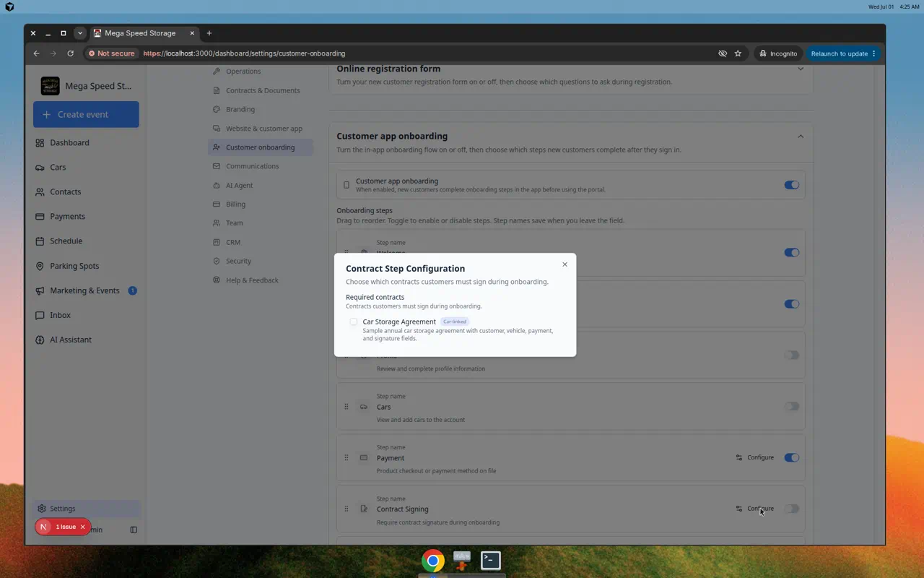This screenshot has width=924, height=578.
Task: Open the Marketing & Events megaphone icon
Action: [40, 290]
